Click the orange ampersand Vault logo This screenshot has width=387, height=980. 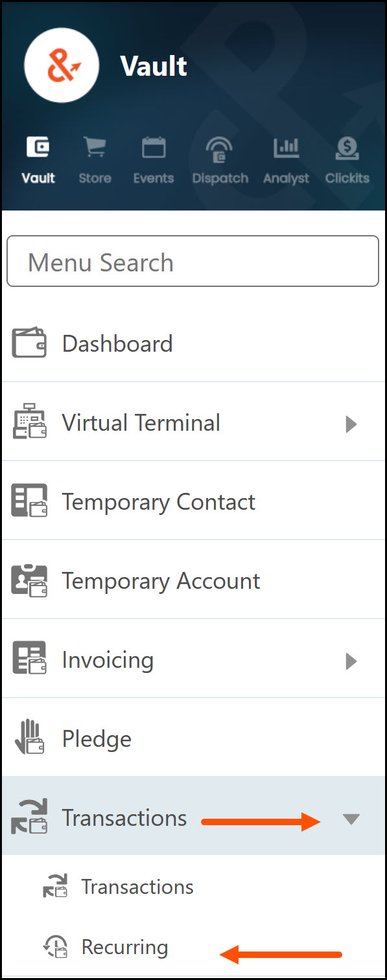(62, 65)
